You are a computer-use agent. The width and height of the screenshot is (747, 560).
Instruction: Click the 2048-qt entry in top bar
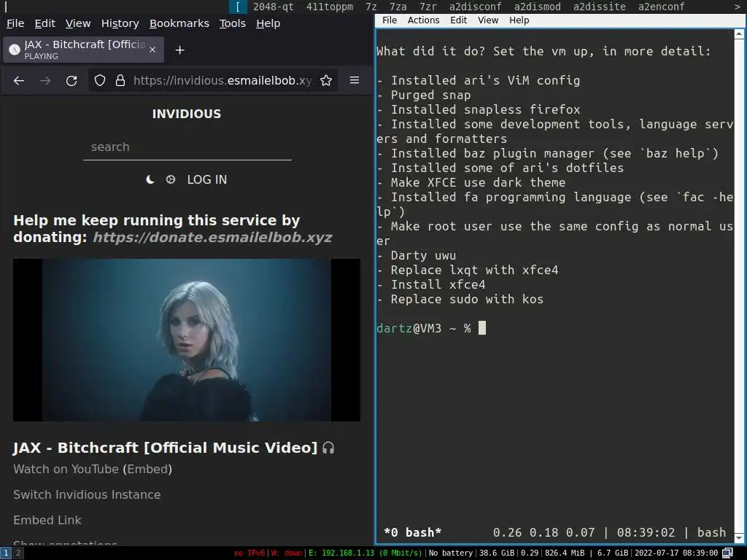click(273, 7)
